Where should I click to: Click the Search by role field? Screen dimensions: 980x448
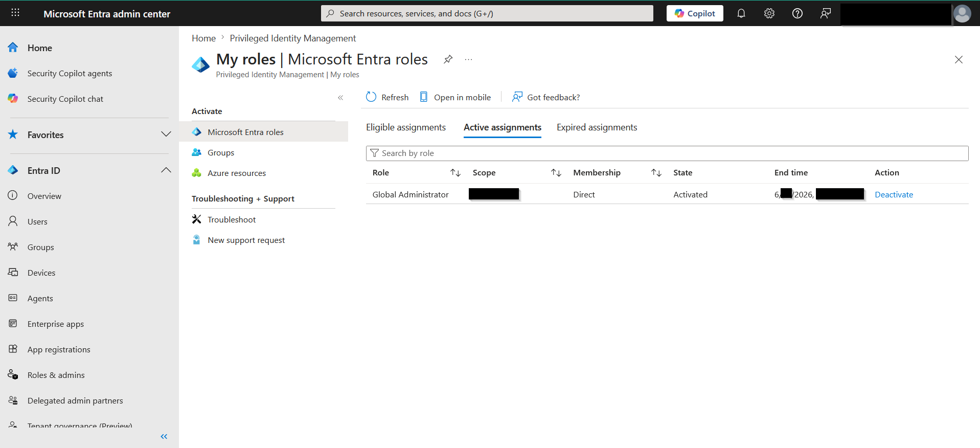pyautogui.click(x=667, y=153)
